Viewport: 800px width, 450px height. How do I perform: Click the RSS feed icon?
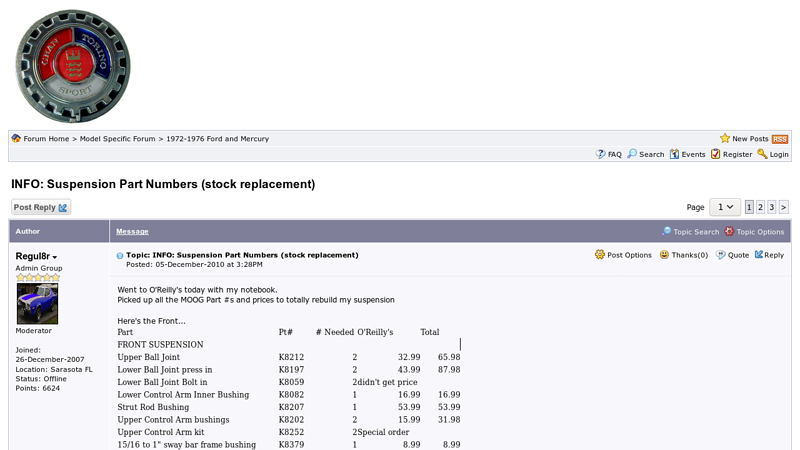(x=779, y=139)
